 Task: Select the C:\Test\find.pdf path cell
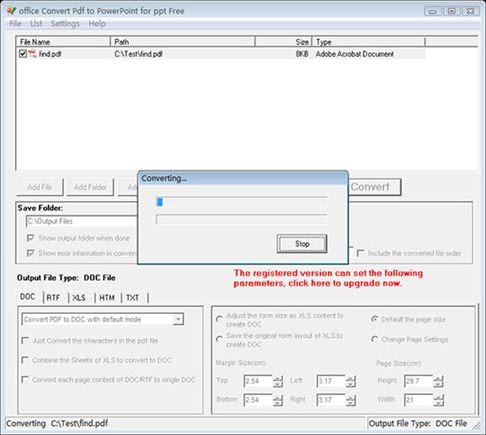tap(138, 54)
